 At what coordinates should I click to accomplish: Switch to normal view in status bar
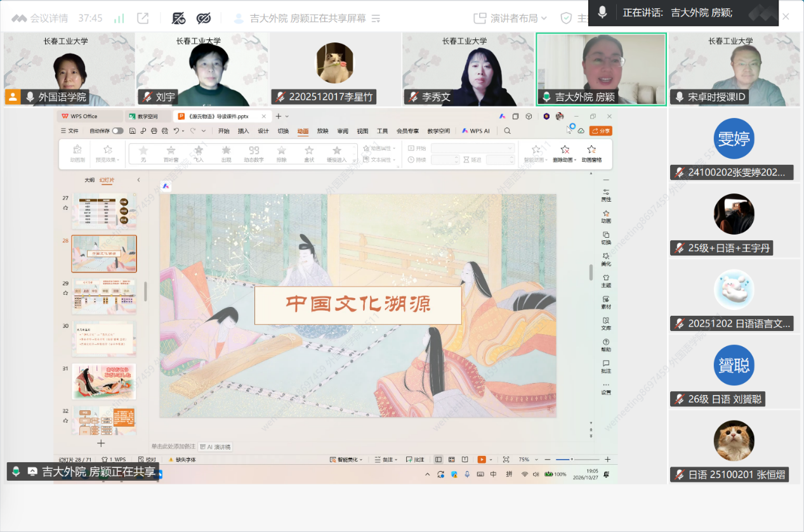click(x=438, y=459)
